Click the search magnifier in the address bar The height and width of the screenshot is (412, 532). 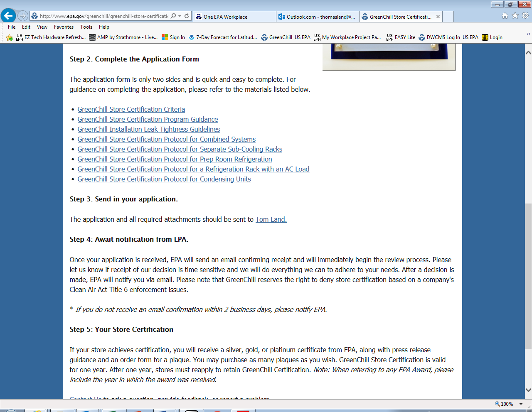tap(173, 16)
